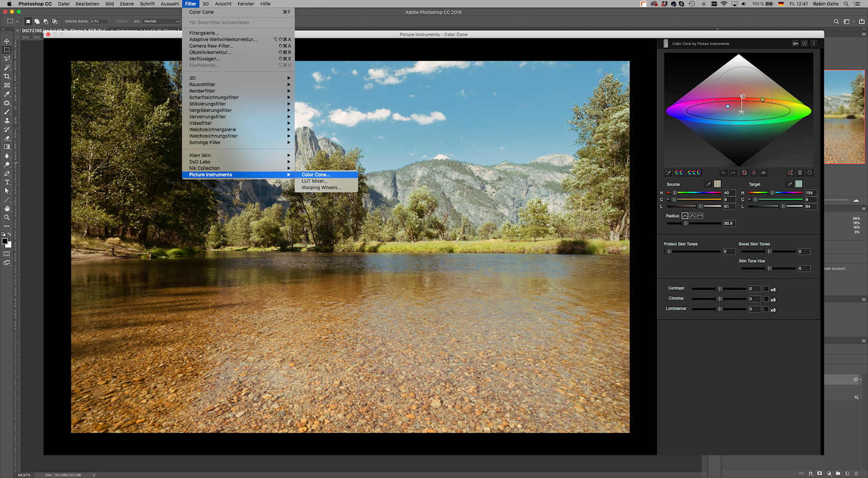Choose Color Cone... from the submenu
This screenshot has width=868, height=478.
[x=316, y=175]
